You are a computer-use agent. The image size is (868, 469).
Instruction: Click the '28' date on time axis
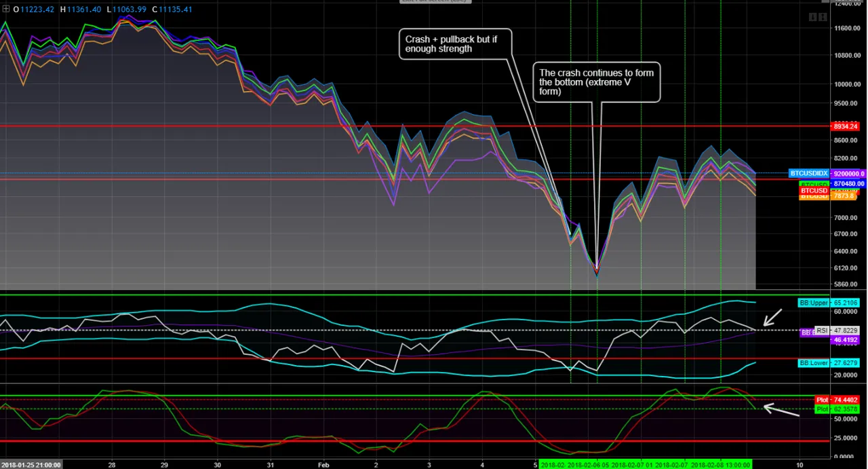coord(111,466)
